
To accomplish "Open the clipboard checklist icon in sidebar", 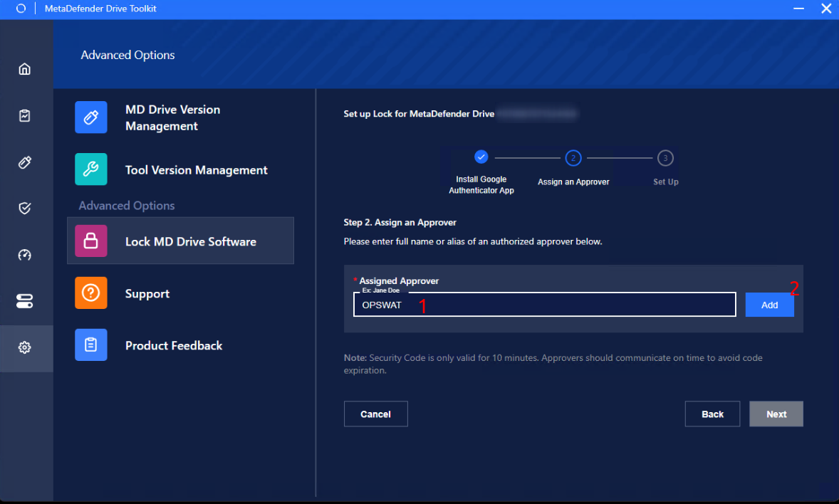I will point(25,115).
